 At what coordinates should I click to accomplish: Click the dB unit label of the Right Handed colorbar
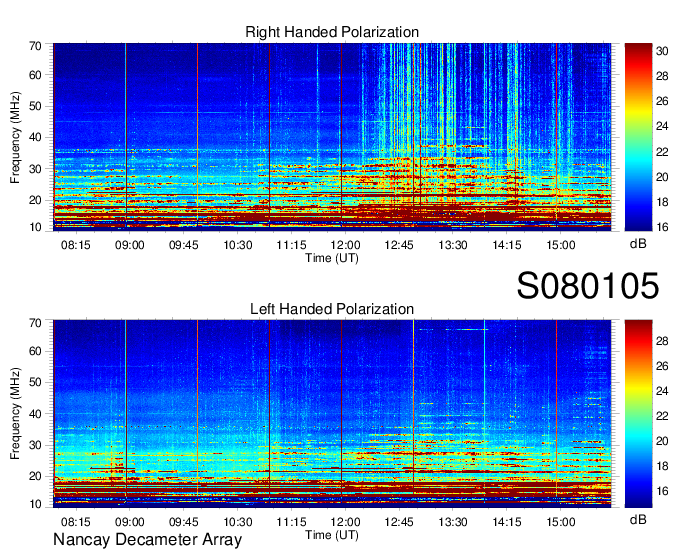pos(638,244)
